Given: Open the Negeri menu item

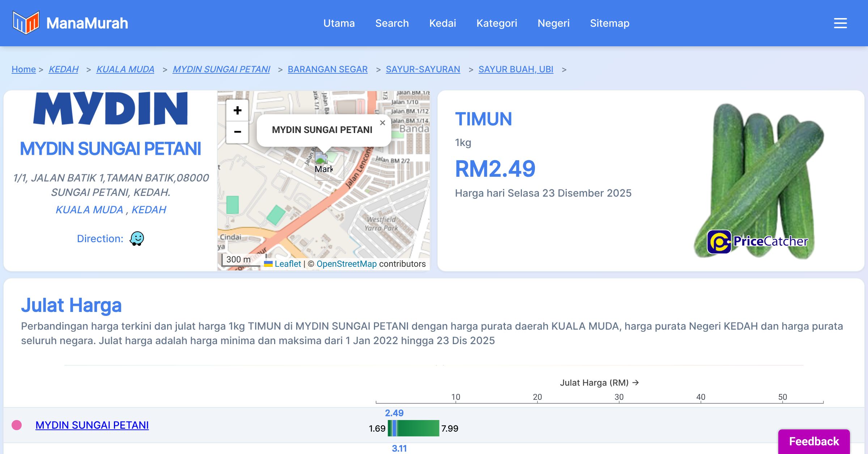Looking at the screenshot, I should pos(553,23).
